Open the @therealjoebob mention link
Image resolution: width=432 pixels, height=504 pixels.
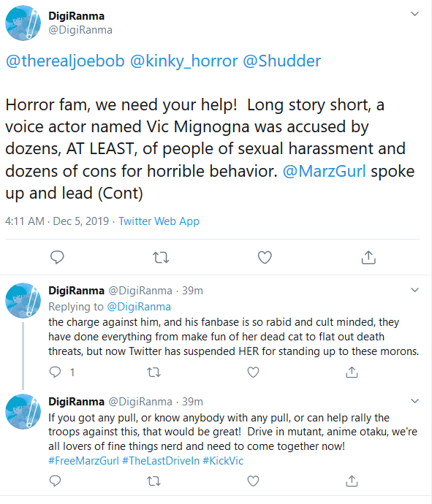pyautogui.click(x=65, y=61)
